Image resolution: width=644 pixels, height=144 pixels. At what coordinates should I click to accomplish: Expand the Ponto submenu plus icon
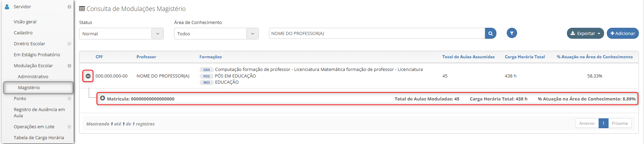[x=69, y=99]
